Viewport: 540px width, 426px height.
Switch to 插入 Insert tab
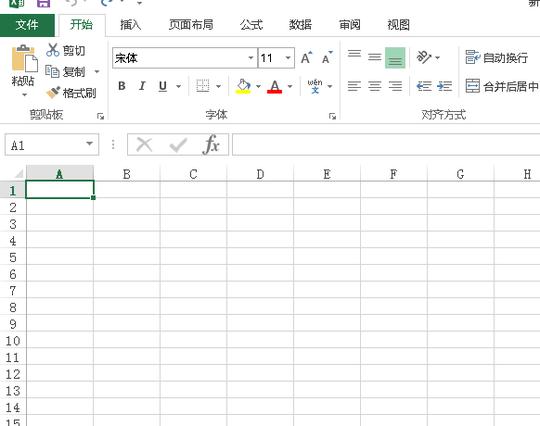click(131, 25)
